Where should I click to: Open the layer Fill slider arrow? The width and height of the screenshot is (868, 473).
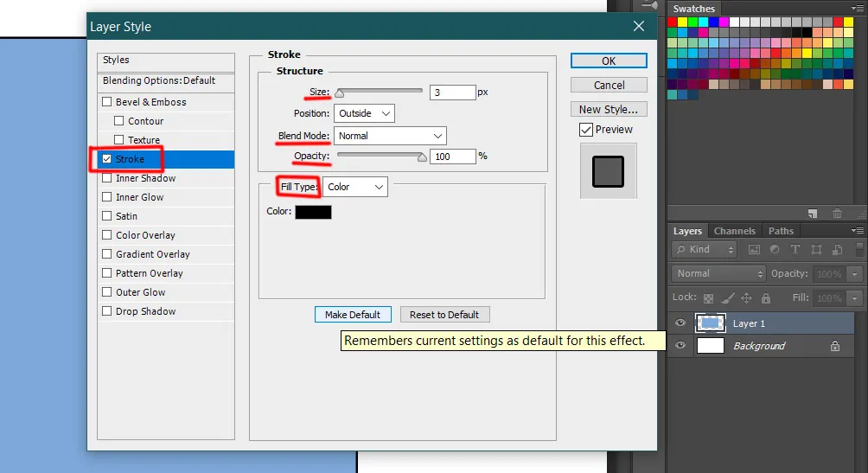tap(855, 298)
